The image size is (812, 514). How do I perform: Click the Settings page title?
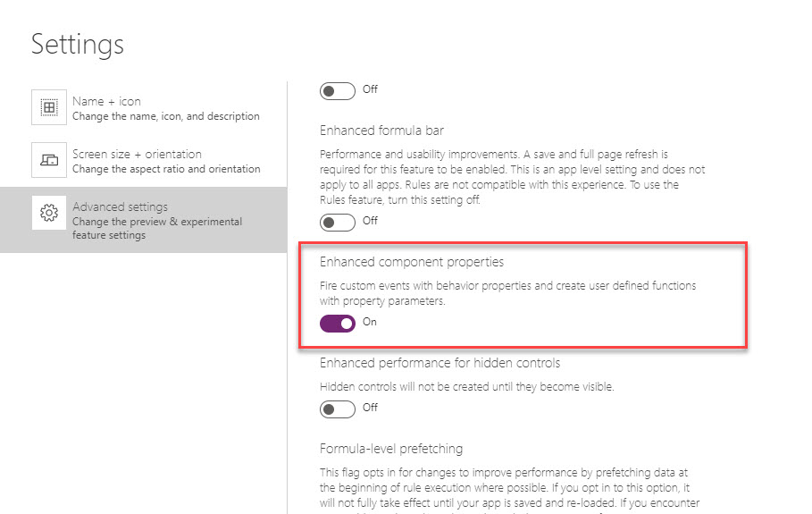click(78, 44)
